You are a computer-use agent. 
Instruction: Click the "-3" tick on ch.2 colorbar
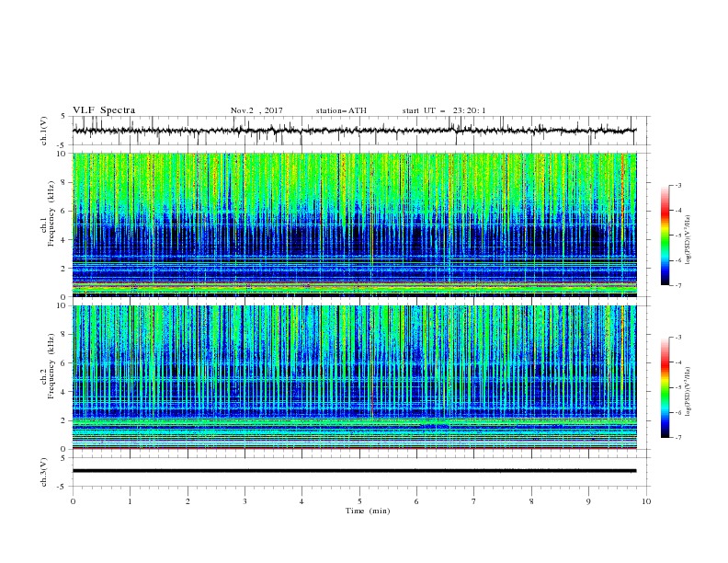coord(677,338)
